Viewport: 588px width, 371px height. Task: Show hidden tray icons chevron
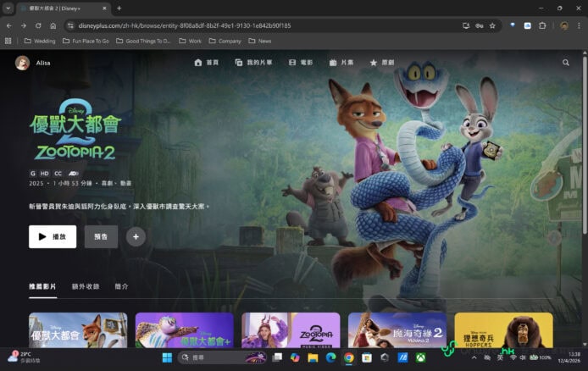coord(474,358)
